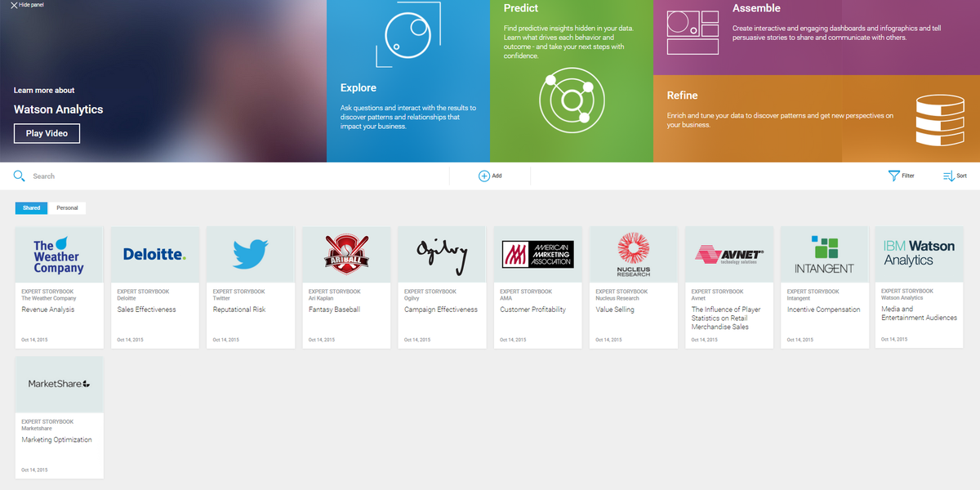The image size is (980, 490).
Task: Open the Campaign Effectiveness storybook
Action: coord(440,310)
